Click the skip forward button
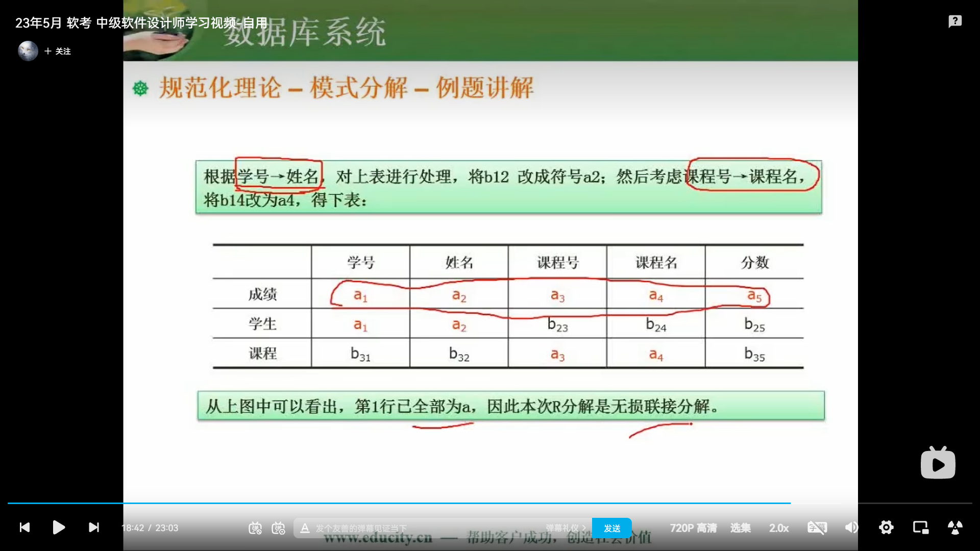Image resolution: width=980 pixels, height=551 pixels. point(94,528)
